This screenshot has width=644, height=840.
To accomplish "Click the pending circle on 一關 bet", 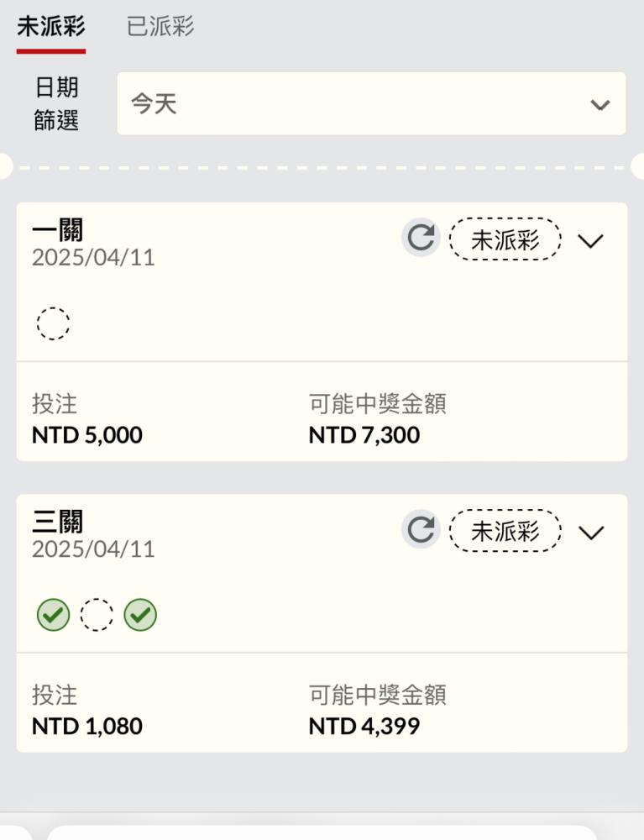I will (53, 323).
